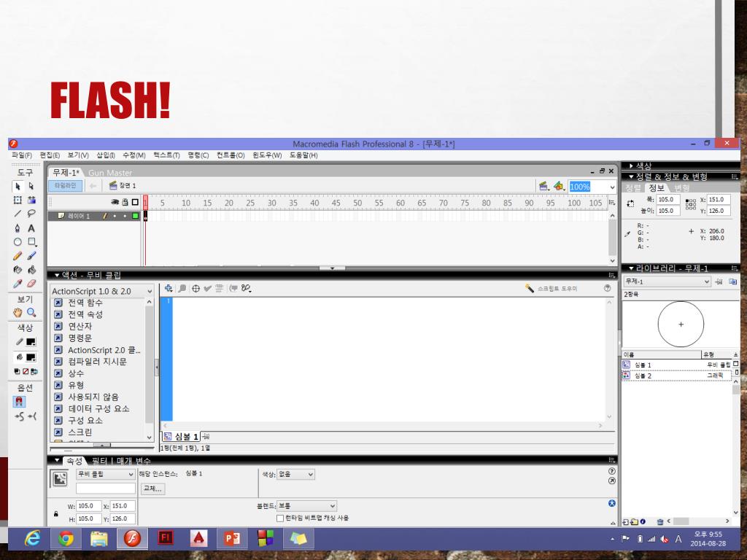Toggle visibility dot for 레이어 1
This screenshot has height=560, width=747.
point(115,216)
